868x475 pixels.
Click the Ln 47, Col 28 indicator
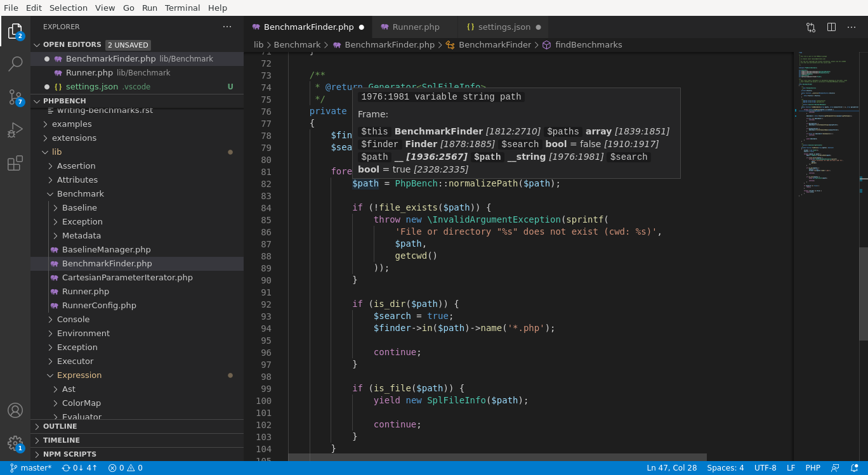671,468
